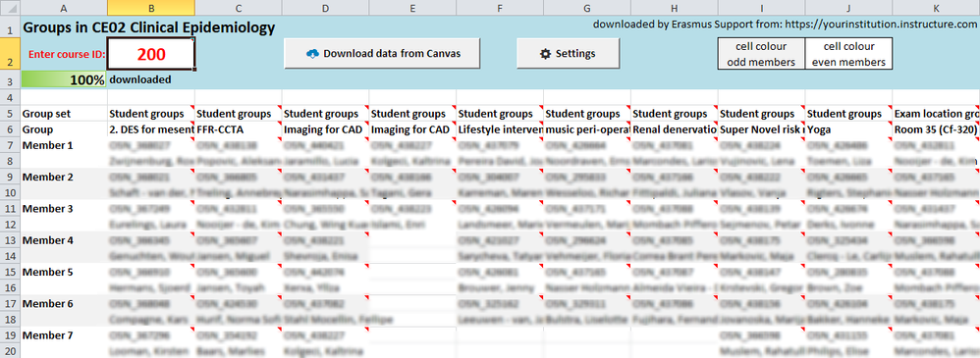This screenshot has width=980, height=358.
Task: Open the Settings button
Action: pyautogui.click(x=568, y=54)
